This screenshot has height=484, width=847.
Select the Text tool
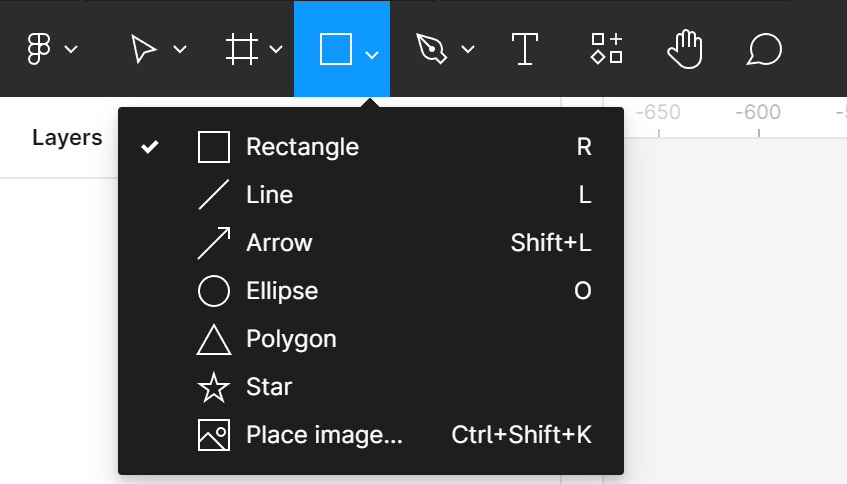[x=525, y=49]
